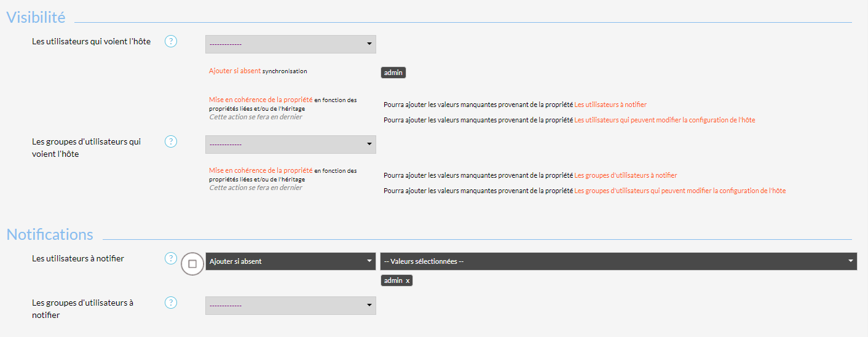Viewport: 868px width, 337px height.
Task: Show help for "Les utilisateurs à notifier" field
Action: [171, 258]
